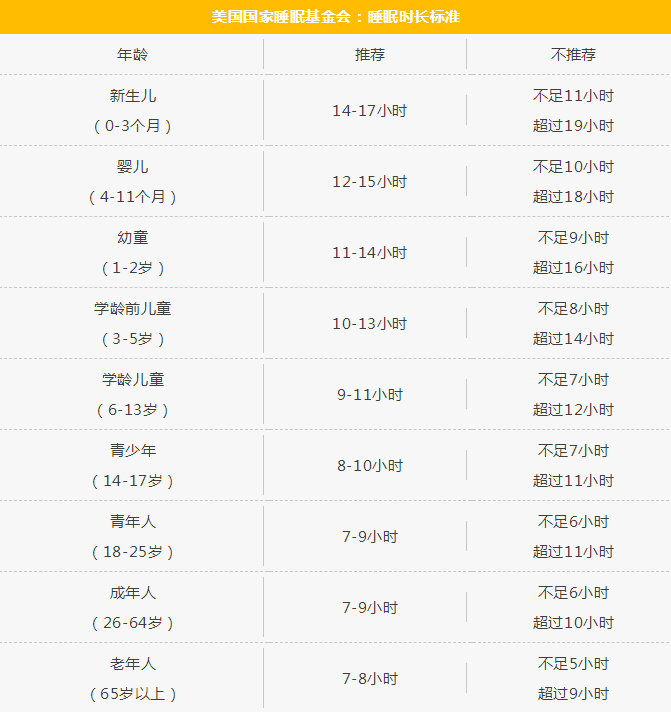This screenshot has height=712, width=671.
Task: Click the 超过10小时 cell
Action: click(573, 623)
